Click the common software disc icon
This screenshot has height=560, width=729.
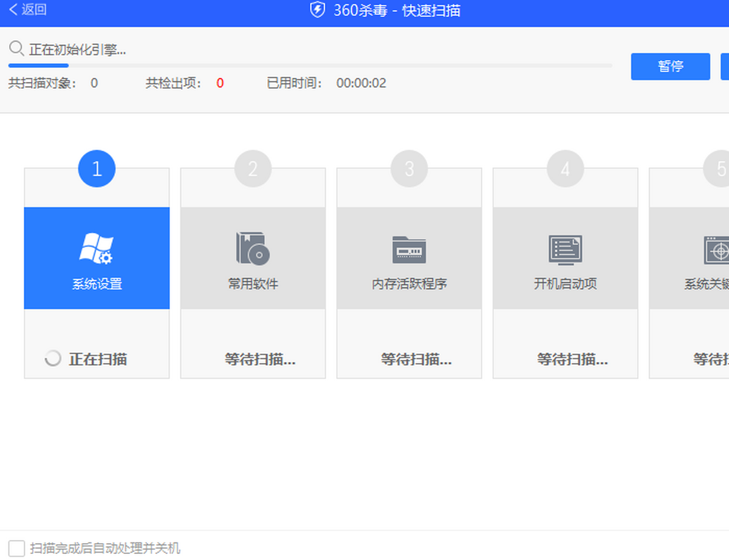pyautogui.click(x=253, y=248)
